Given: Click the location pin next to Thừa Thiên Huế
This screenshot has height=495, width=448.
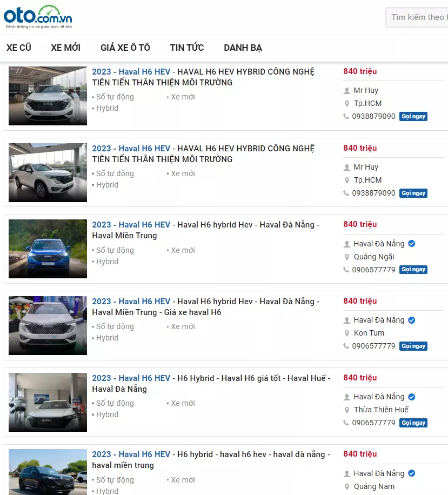Looking at the screenshot, I should click(346, 410).
